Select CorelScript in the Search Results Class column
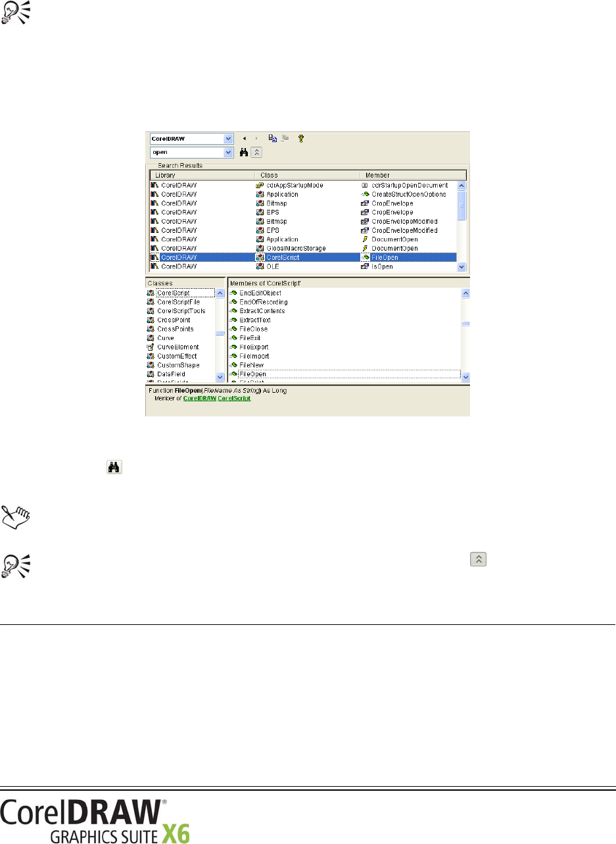 (283, 257)
